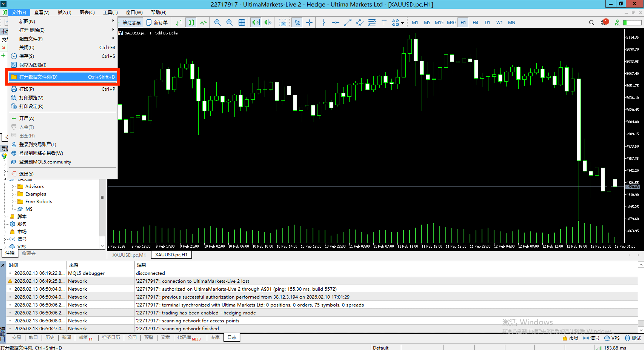Screen dimensions: 644x350
Task: Open the search magnifier in toolbar
Action: click(591, 22)
